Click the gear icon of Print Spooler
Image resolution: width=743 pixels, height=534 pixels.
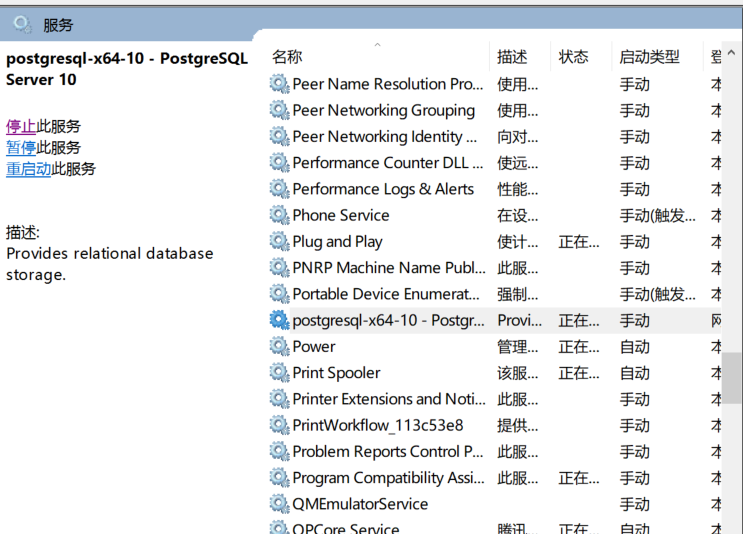point(280,373)
